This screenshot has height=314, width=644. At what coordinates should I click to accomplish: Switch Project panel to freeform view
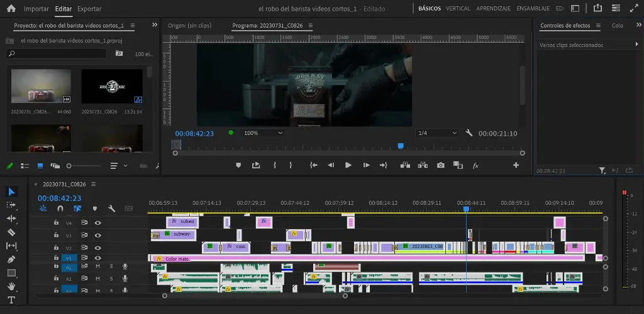pos(55,166)
